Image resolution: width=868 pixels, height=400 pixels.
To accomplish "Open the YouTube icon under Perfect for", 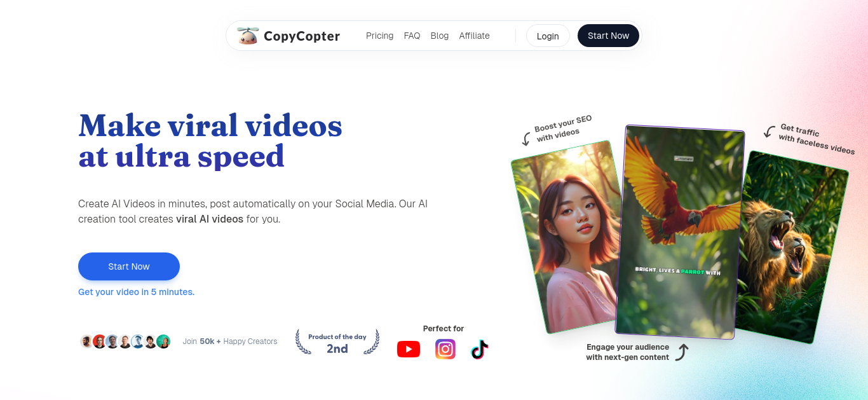I will pyautogui.click(x=409, y=349).
